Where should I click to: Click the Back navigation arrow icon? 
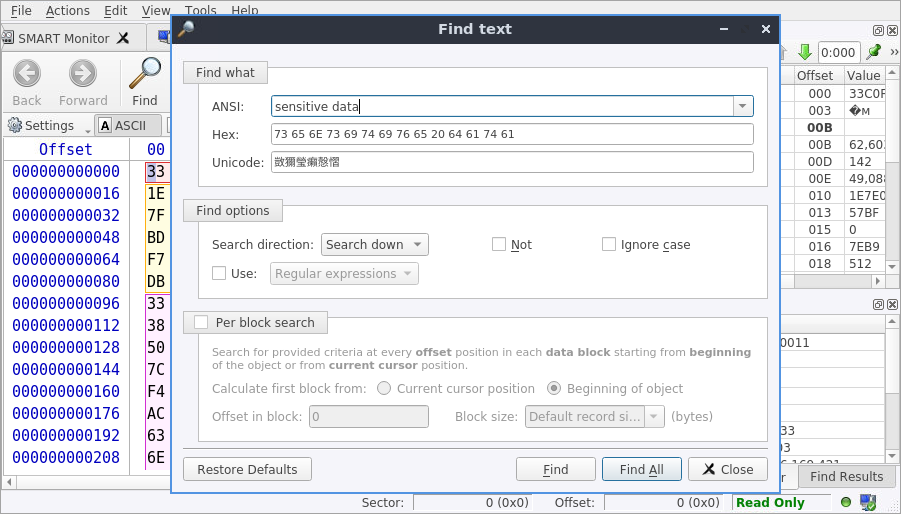(27, 74)
